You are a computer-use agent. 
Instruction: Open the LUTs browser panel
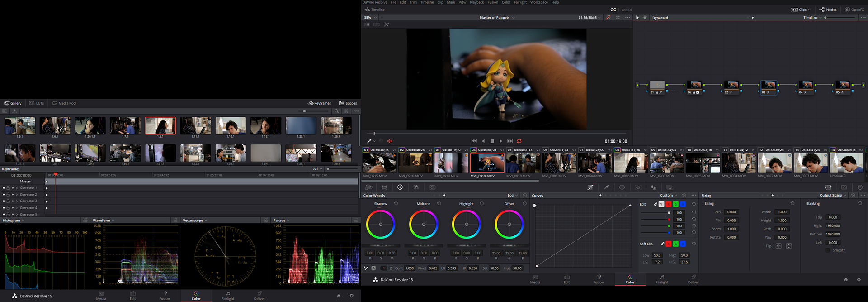(37, 103)
